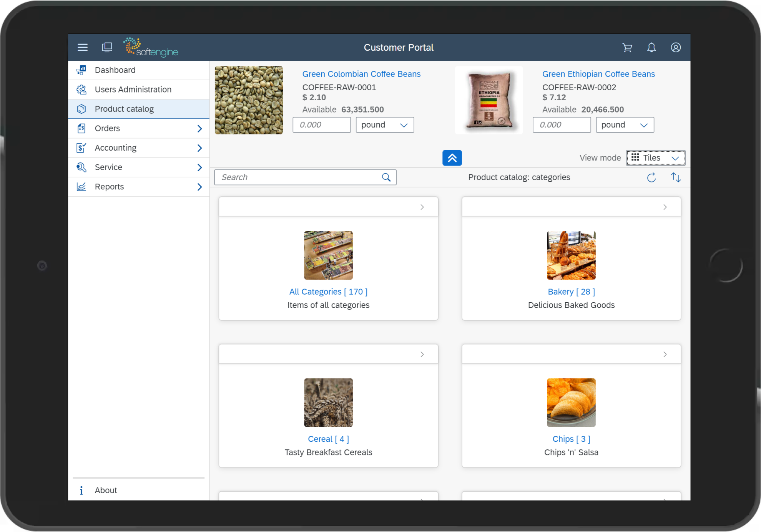Image resolution: width=761 pixels, height=532 pixels.
Task: Click the Softengine logo
Action: click(x=150, y=47)
